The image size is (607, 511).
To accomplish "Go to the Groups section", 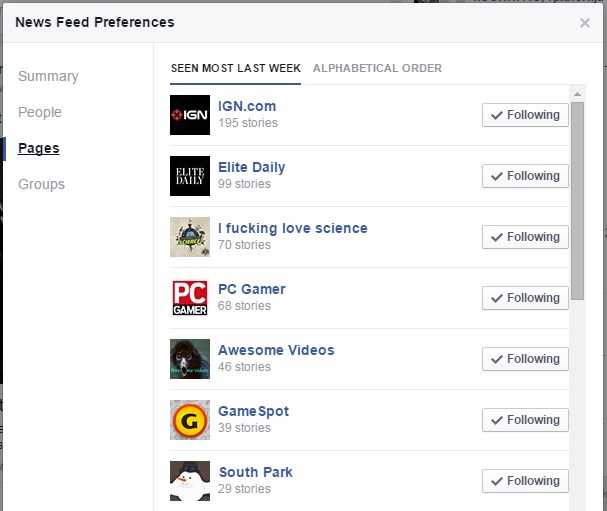I will pos(41,184).
